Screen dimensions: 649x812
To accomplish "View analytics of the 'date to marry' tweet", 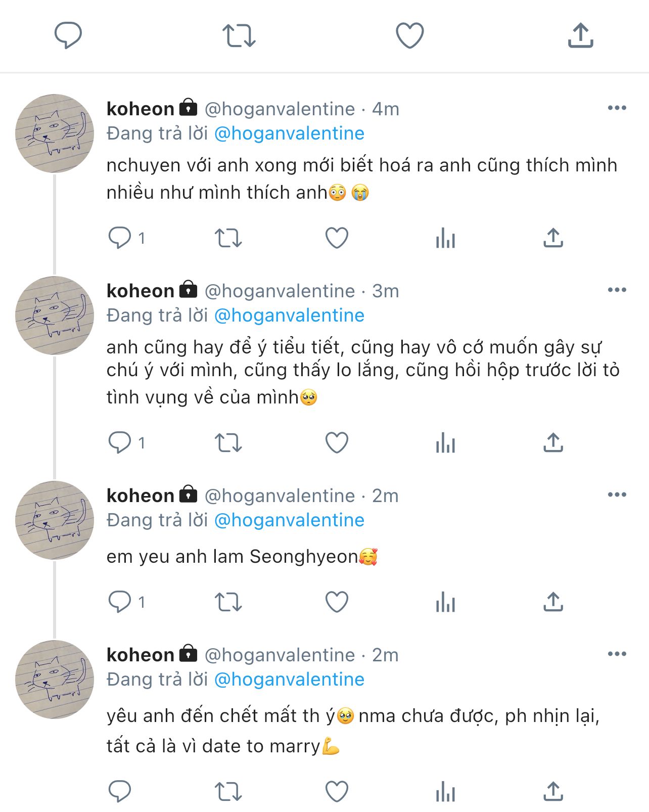I will click(445, 791).
